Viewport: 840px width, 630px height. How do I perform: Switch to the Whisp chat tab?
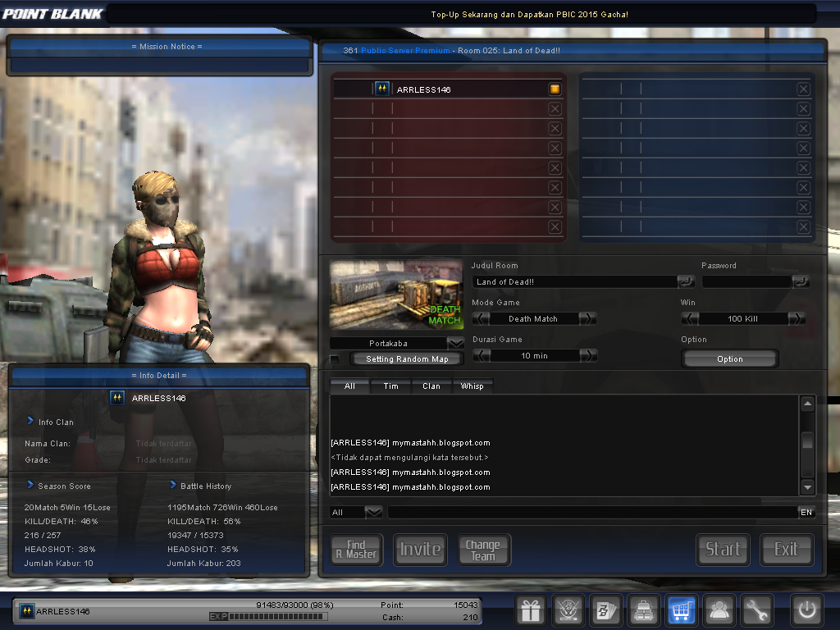click(x=472, y=385)
